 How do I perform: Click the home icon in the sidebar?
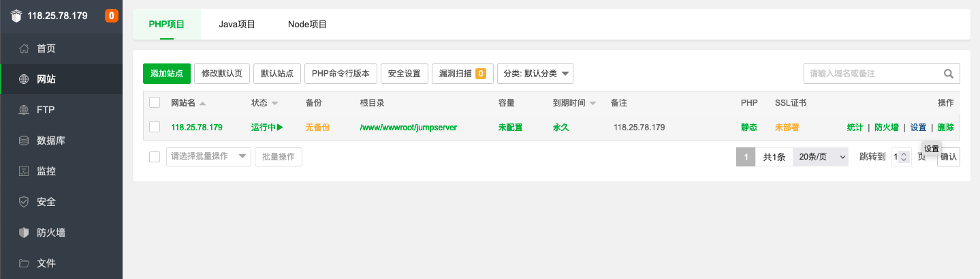click(25, 48)
